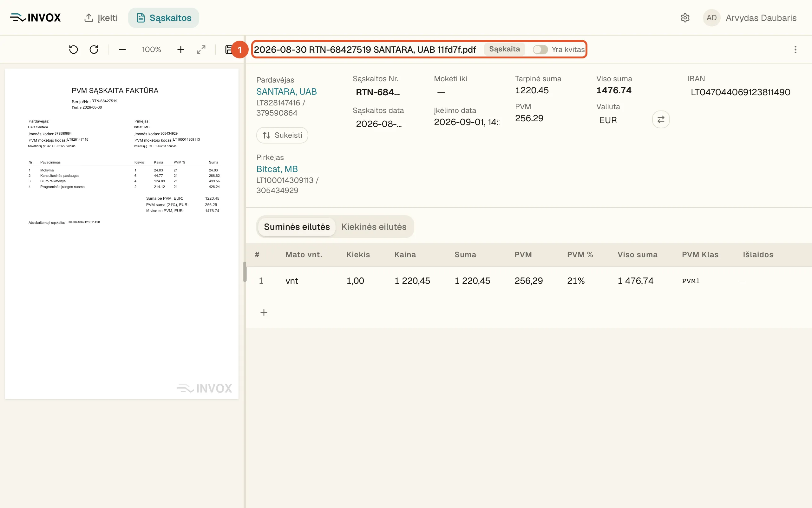Open the Įkelti upload page
The height and width of the screenshot is (508, 812).
coord(101,18)
